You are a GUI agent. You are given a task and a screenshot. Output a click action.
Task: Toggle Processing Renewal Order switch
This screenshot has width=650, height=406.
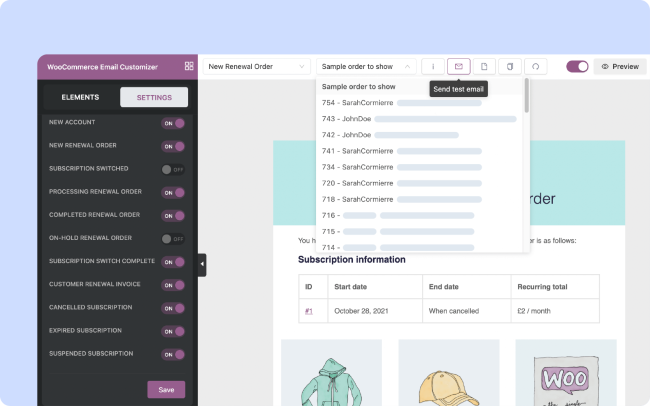(173, 192)
